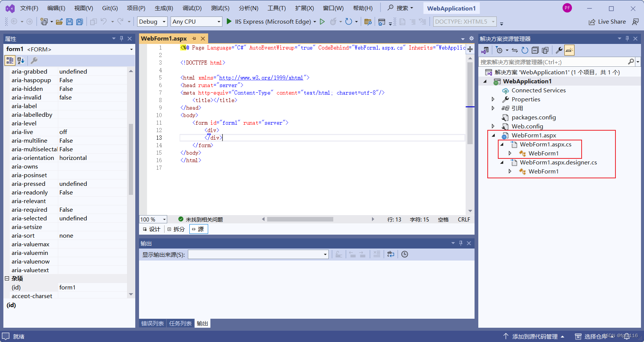This screenshot has width=644, height=342.
Task: Start debugging with the green play icon
Action: [229, 21]
